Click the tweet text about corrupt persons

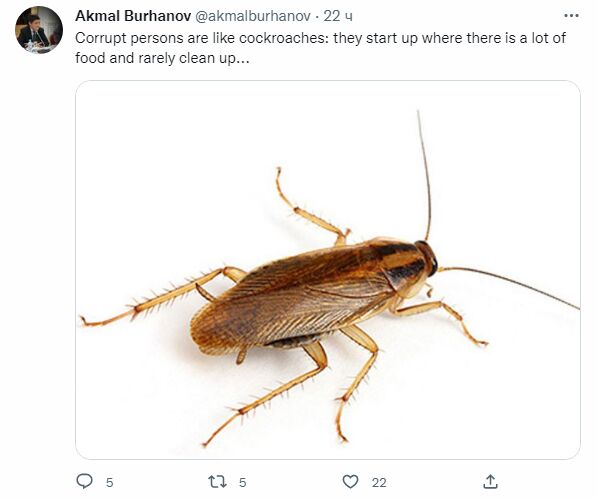click(320, 48)
